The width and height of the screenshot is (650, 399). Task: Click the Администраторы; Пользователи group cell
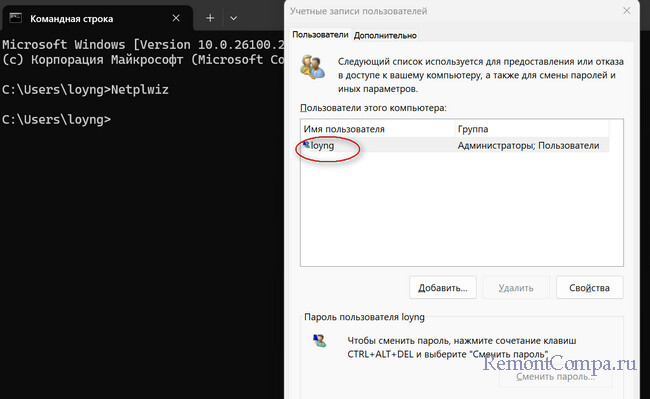tap(528, 145)
